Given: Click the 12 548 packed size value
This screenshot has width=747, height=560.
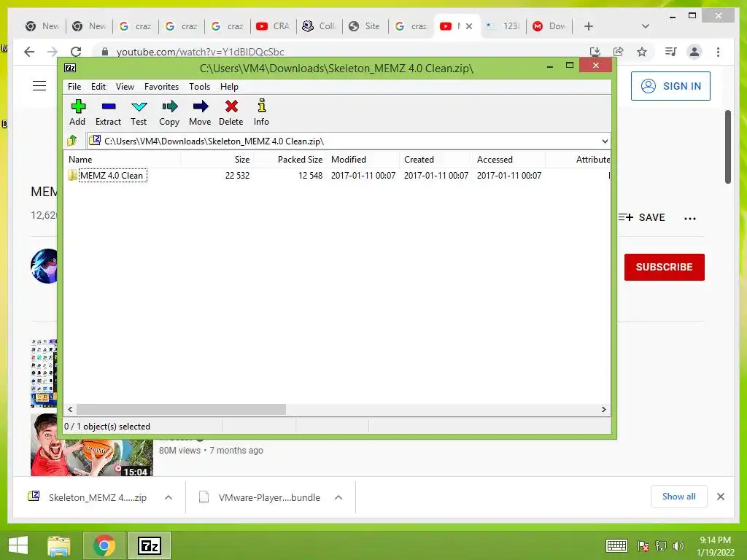Looking at the screenshot, I should click(310, 175).
